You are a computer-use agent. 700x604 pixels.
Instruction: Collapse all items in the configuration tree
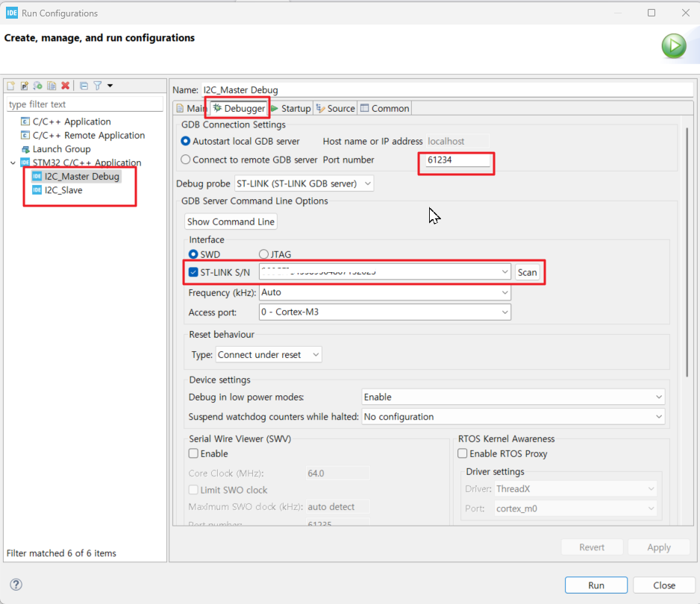(84, 85)
